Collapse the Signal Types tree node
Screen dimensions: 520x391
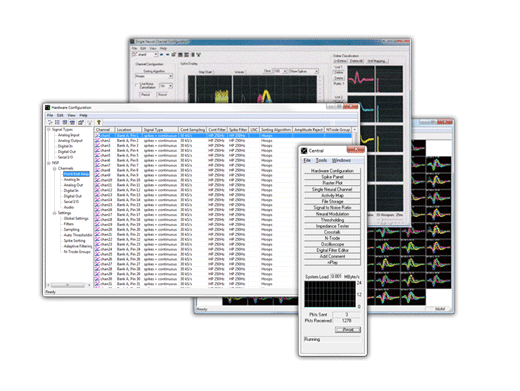[x=49, y=130]
